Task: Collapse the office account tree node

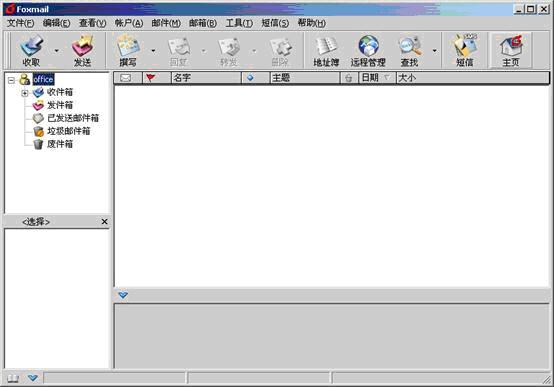Action: (11, 80)
